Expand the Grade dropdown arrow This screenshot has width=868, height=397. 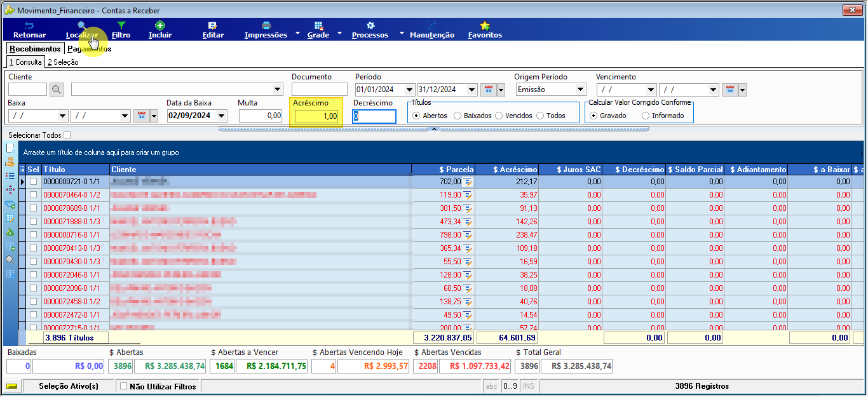click(x=339, y=32)
